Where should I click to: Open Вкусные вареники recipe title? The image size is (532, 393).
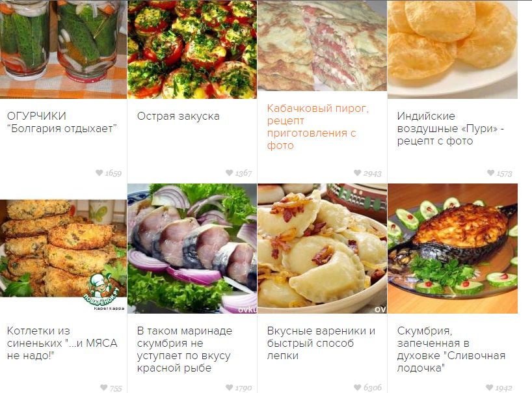pos(321,343)
